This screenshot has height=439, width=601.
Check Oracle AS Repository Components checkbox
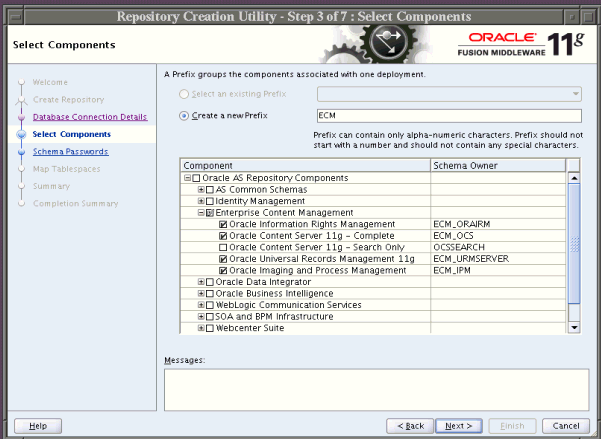pyautogui.click(x=196, y=178)
